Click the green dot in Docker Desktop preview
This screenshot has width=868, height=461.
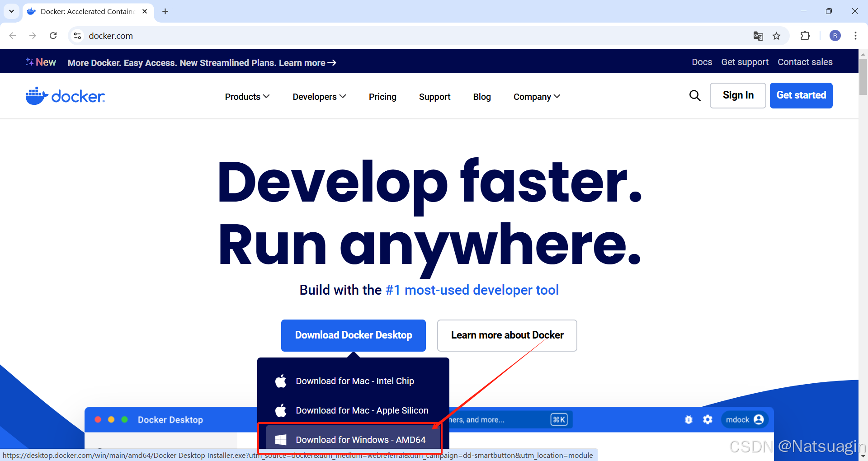(124, 419)
